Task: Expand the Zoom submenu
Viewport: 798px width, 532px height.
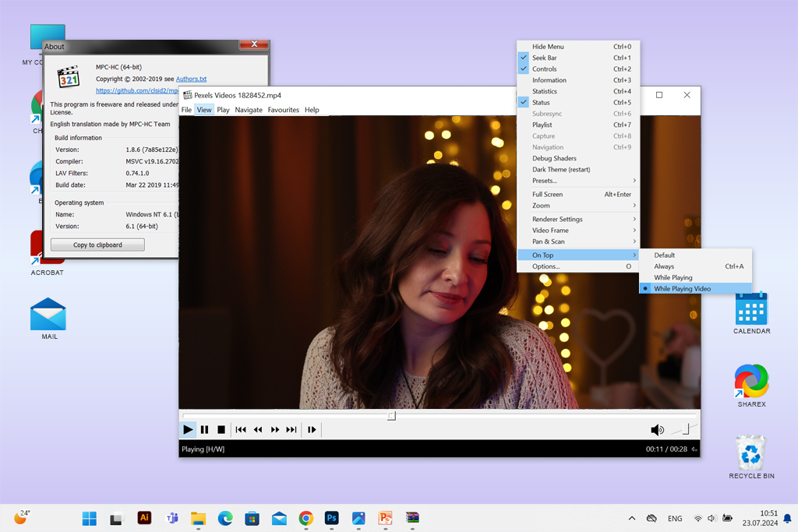Action: click(578, 206)
